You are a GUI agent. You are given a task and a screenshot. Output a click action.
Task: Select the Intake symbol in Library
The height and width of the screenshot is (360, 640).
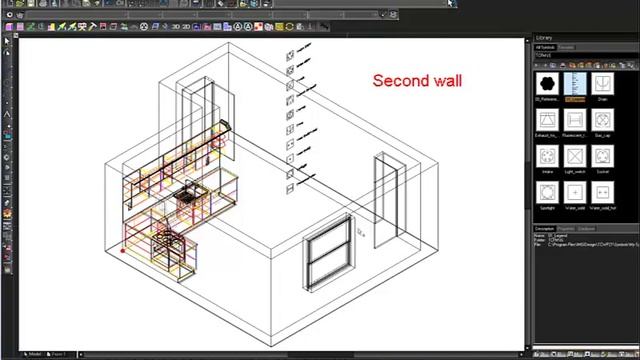(x=547, y=156)
